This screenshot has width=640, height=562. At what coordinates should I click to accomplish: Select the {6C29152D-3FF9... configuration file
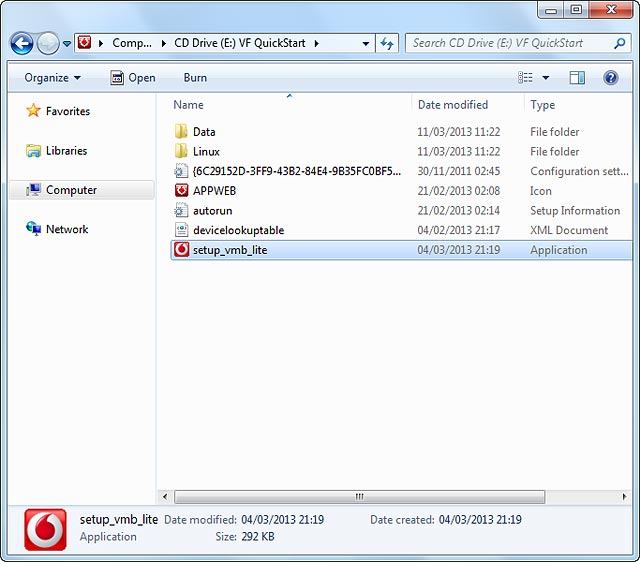click(297, 171)
